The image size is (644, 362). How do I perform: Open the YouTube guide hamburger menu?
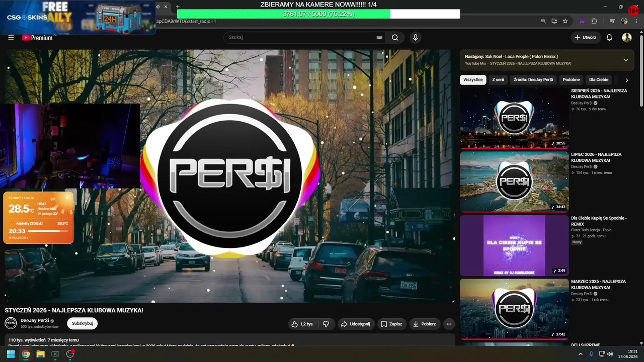click(x=11, y=38)
